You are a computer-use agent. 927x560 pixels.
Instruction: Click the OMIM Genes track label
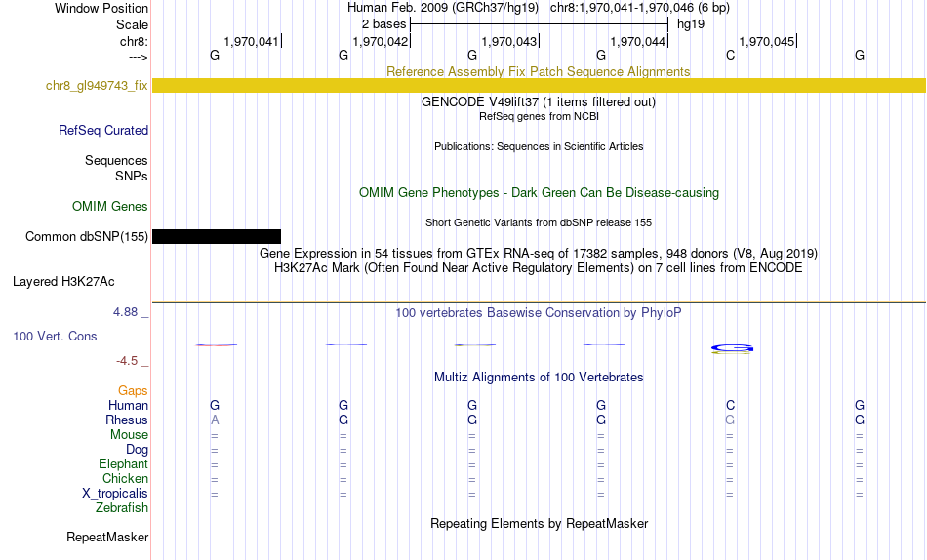110,207
